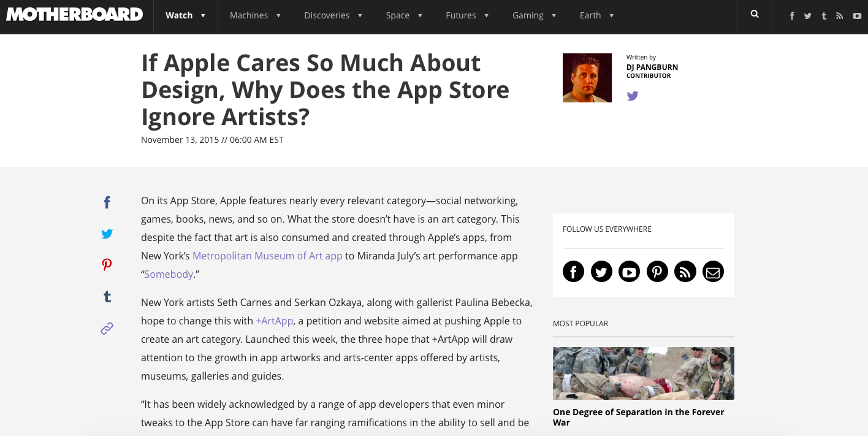Sign up by email envelope icon
868x436 pixels.
[713, 271]
